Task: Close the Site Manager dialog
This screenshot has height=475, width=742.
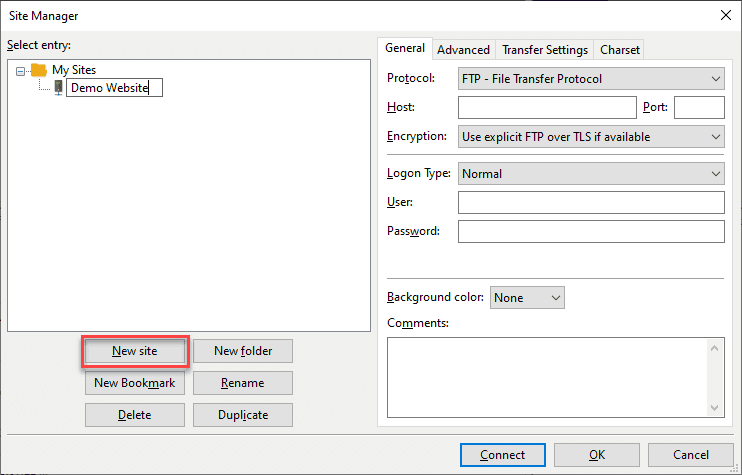Action: [726, 15]
